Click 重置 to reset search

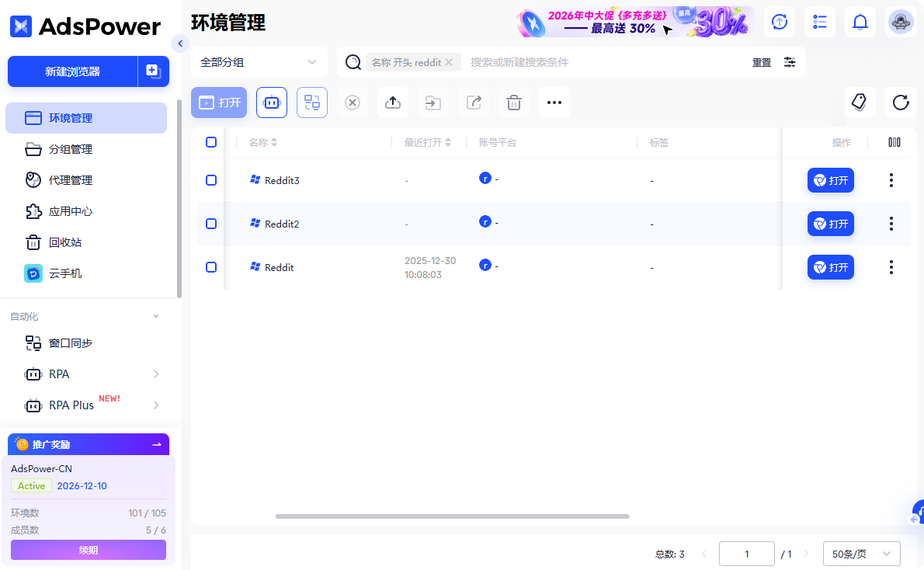pyautogui.click(x=762, y=62)
